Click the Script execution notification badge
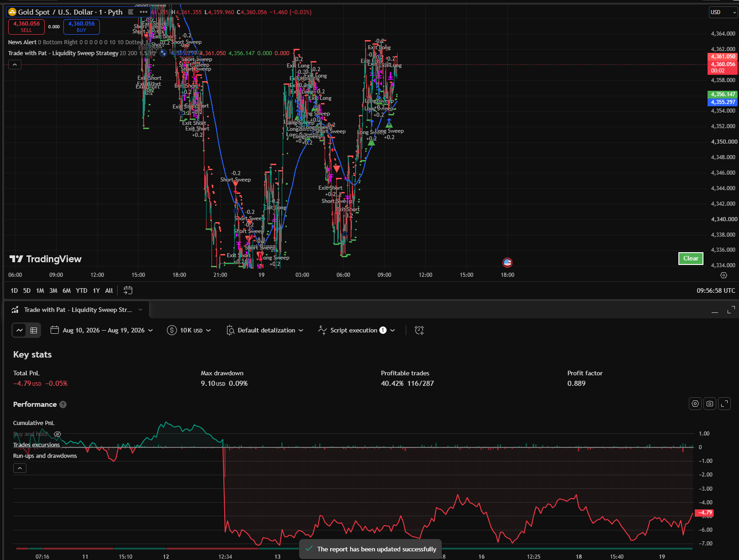The height and width of the screenshot is (560, 739). pyautogui.click(x=383, y=330)
